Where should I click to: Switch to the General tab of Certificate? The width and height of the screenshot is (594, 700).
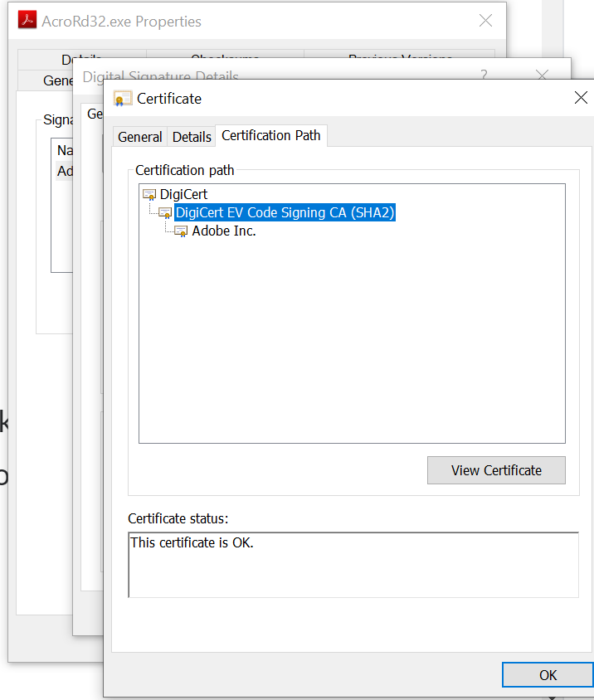(x=140, y=137)
